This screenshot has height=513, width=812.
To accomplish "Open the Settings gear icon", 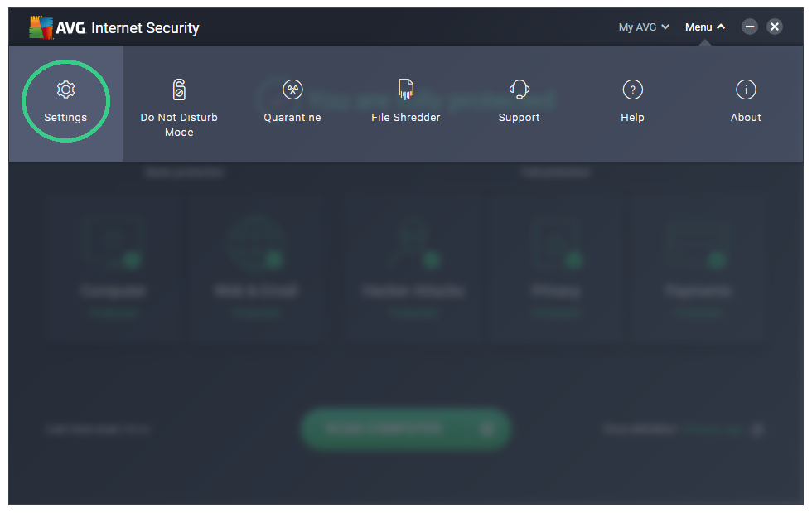I will point(65,90).
